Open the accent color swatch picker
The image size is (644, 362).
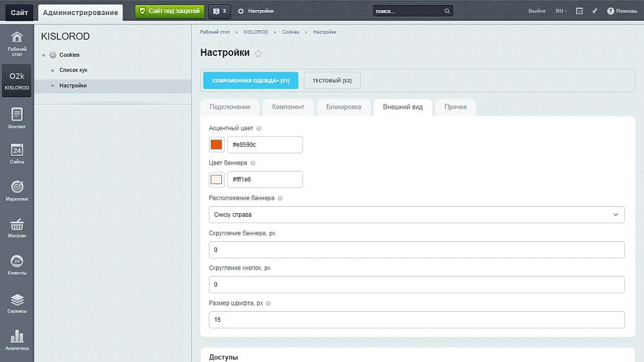coord(216,145)
